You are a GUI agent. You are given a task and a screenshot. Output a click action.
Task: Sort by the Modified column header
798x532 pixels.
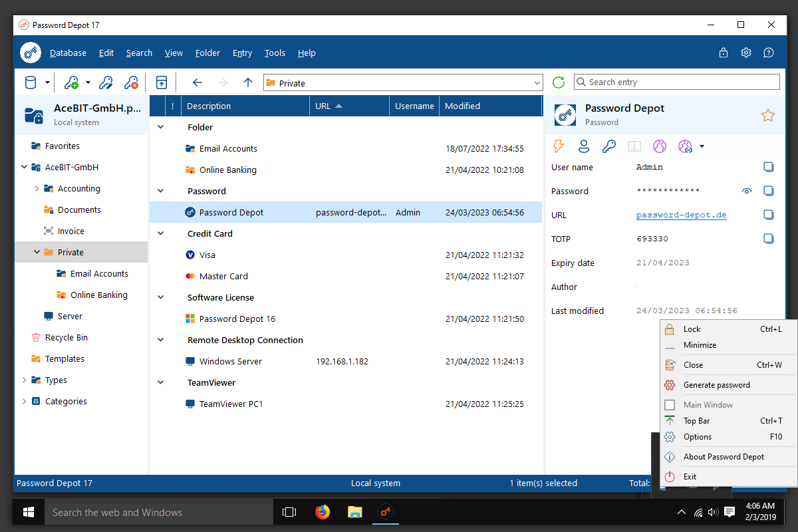coord(491,106)
